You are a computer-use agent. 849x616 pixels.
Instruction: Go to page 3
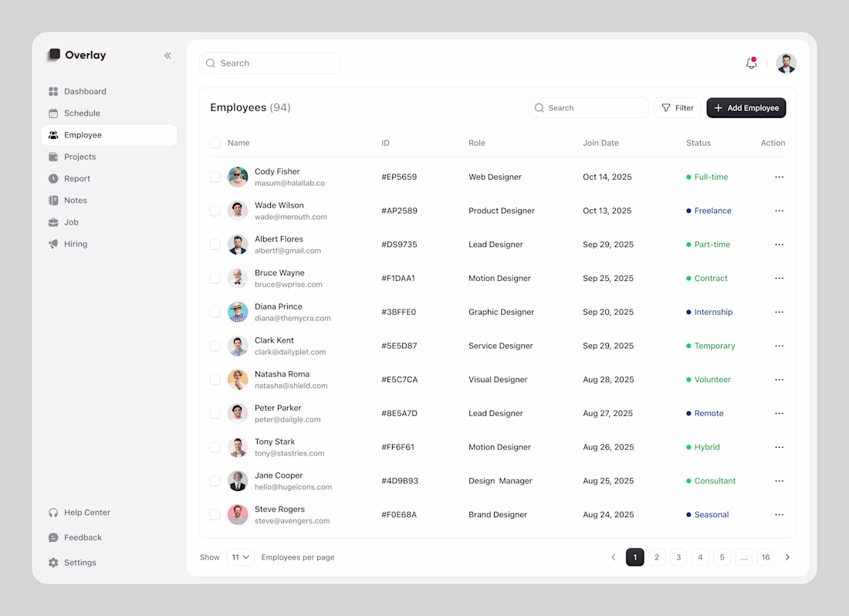(678, 557)
